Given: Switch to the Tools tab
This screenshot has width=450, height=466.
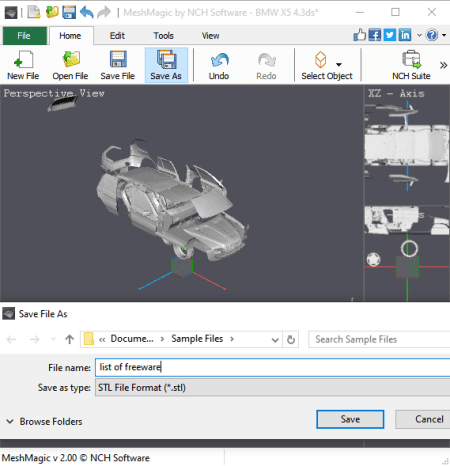Looking at the screenshot, I should click(x=163, y=36).
